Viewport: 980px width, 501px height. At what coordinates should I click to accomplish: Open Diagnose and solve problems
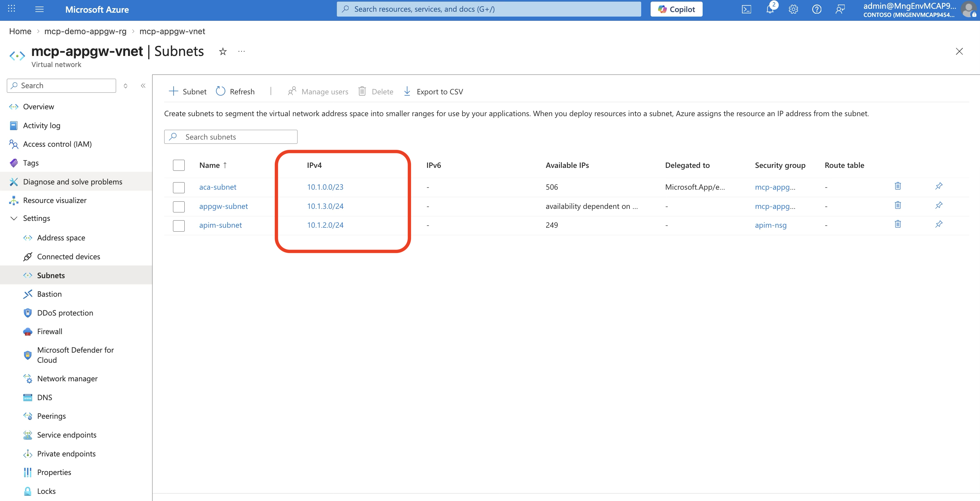pyautogui.click(x=72, y=182)
